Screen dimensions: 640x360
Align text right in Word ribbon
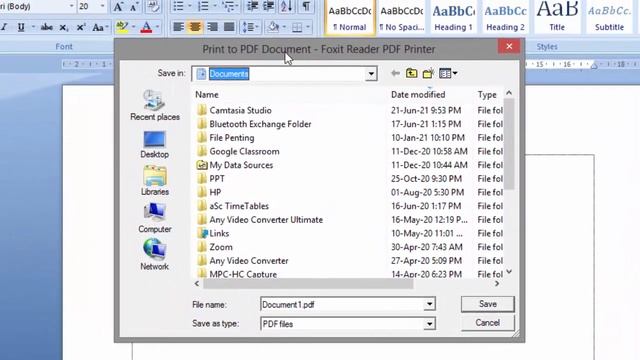pyautogui.click(x=212, y=27)
